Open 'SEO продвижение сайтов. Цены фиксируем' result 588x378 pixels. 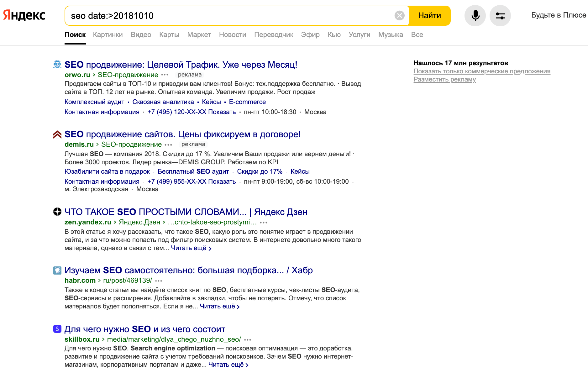pyautogui.click(x=182, y=134)
